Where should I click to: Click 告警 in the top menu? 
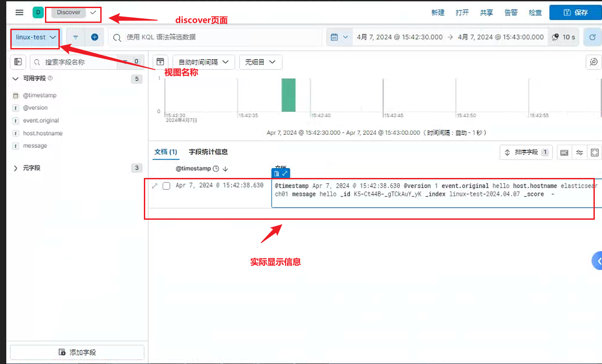(511, 13)
